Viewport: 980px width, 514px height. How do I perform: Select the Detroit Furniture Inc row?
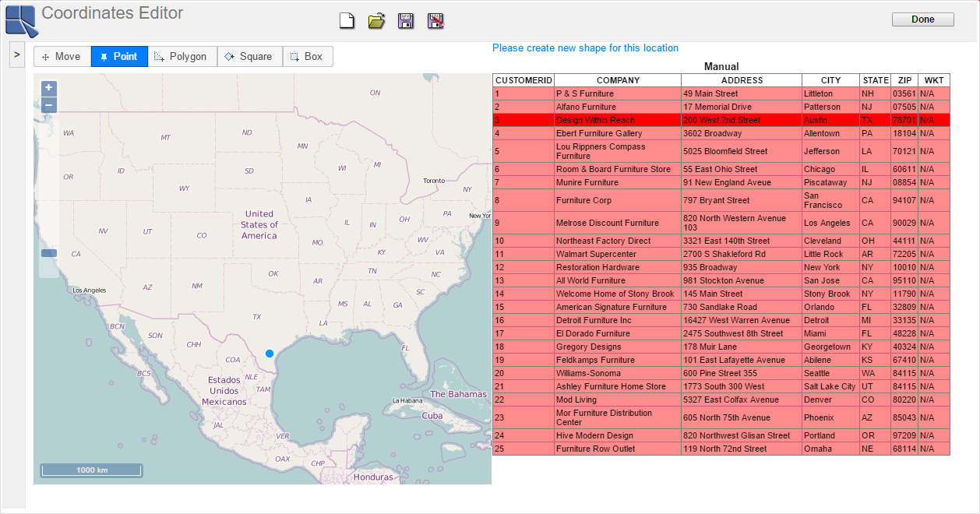pyautogui.click(x=721, y=320)
